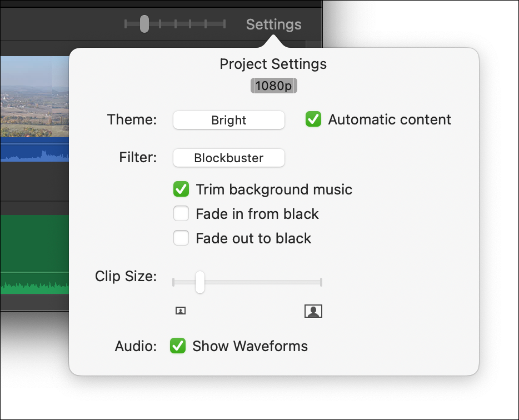The height and width of the screenshot is (420, 519).
Task: Turn off Show Waveforms
Action: point(178,346)
